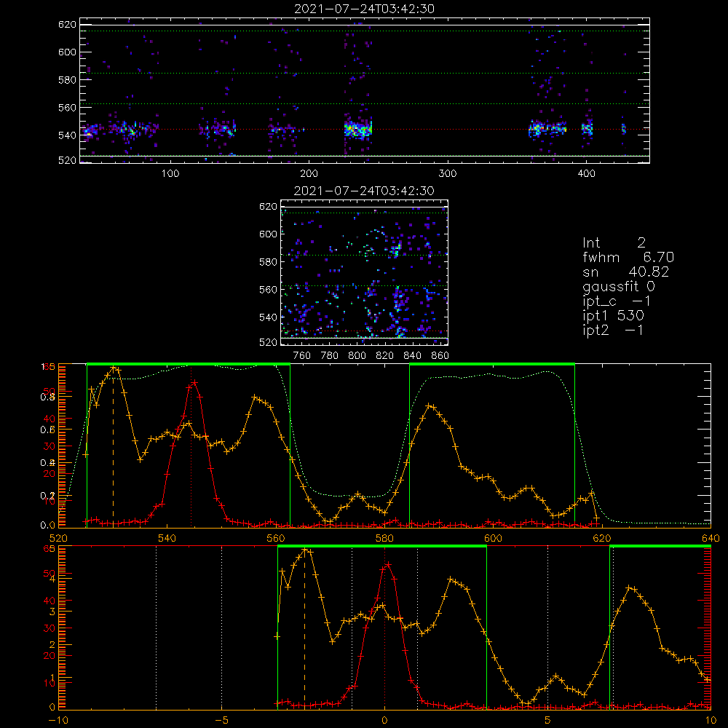Click the red dotted horizontal line in top spectrogram
Viewport: 728px width, 728px height.
[365, 130]
